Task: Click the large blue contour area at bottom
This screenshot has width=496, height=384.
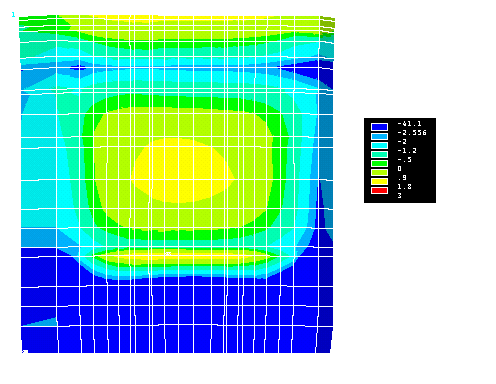Action: click(177, 313)
